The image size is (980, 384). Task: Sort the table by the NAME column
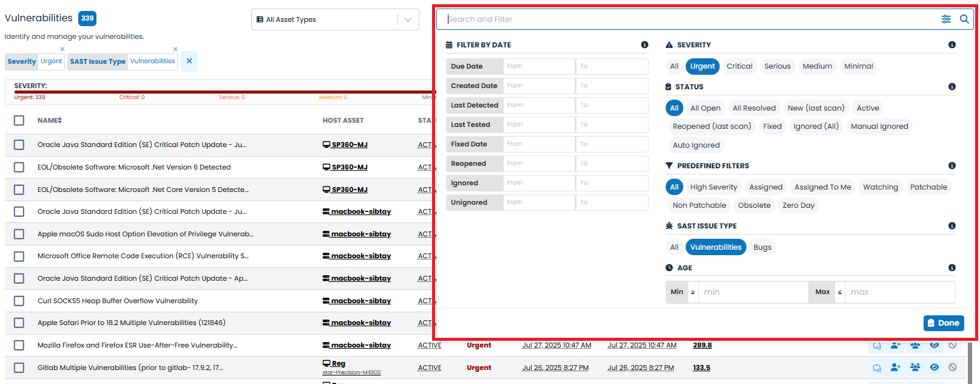tap(50, 120)
